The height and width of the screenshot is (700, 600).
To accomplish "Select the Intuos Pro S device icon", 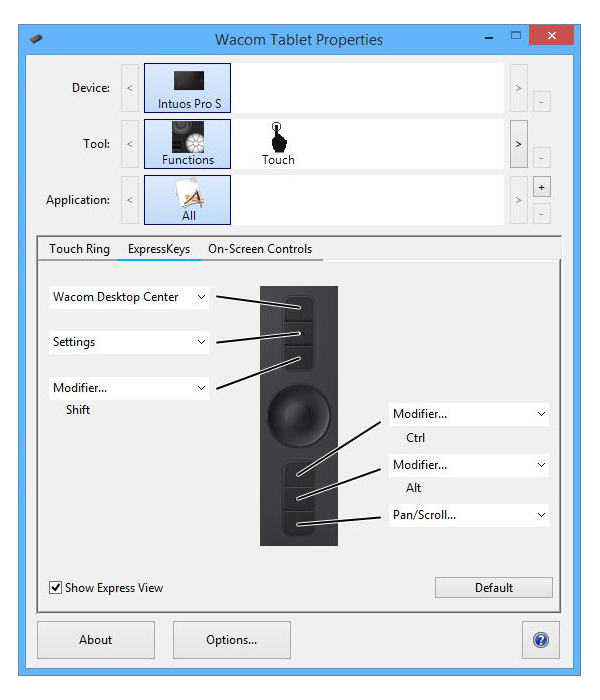I will tap(187, 88).
